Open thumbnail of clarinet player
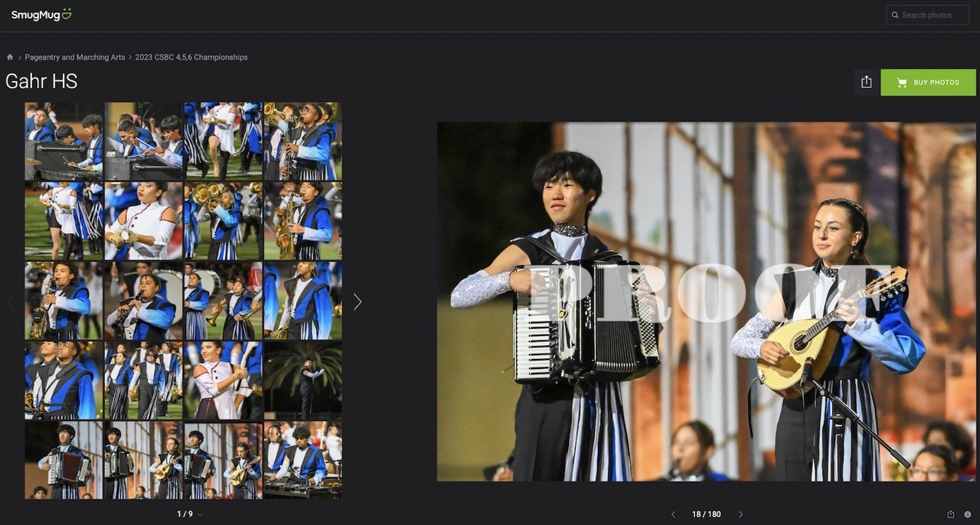The height and width of the screenshot is (525, 980). (x=143, y=301)
